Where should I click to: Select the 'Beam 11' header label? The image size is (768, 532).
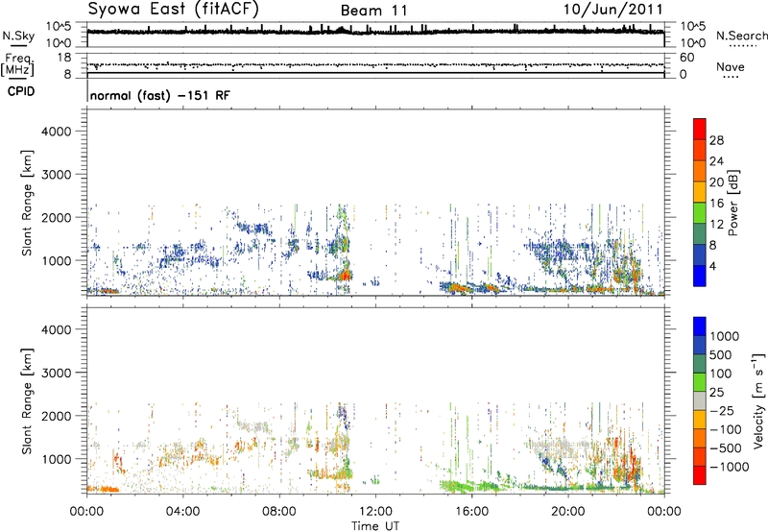[x=373, y=11]
